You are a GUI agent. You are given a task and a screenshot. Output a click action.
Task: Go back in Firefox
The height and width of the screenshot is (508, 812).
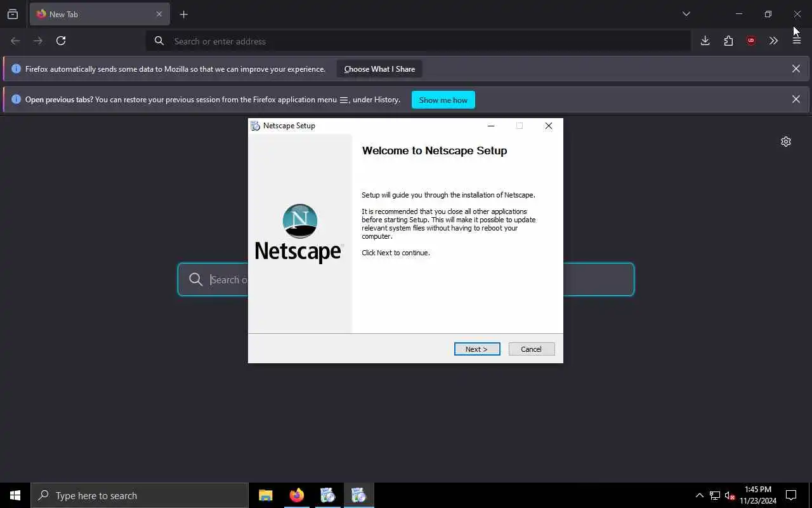15,41
